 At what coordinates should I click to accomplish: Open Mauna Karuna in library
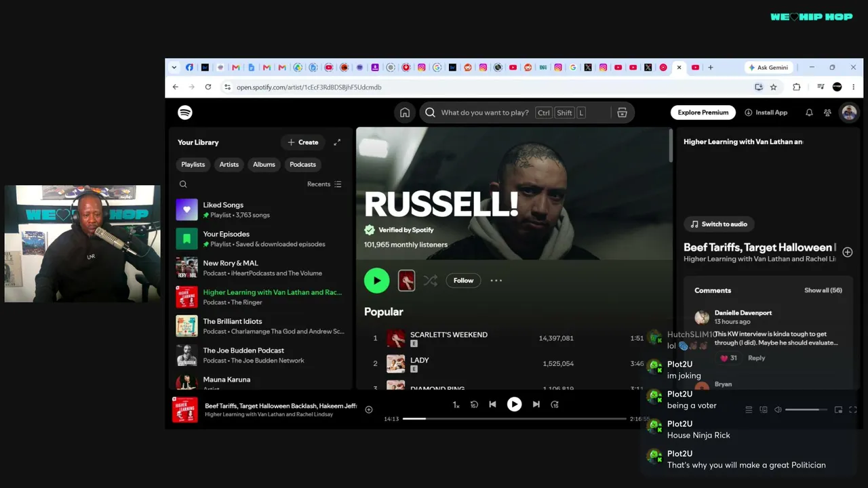click(260, 381)
